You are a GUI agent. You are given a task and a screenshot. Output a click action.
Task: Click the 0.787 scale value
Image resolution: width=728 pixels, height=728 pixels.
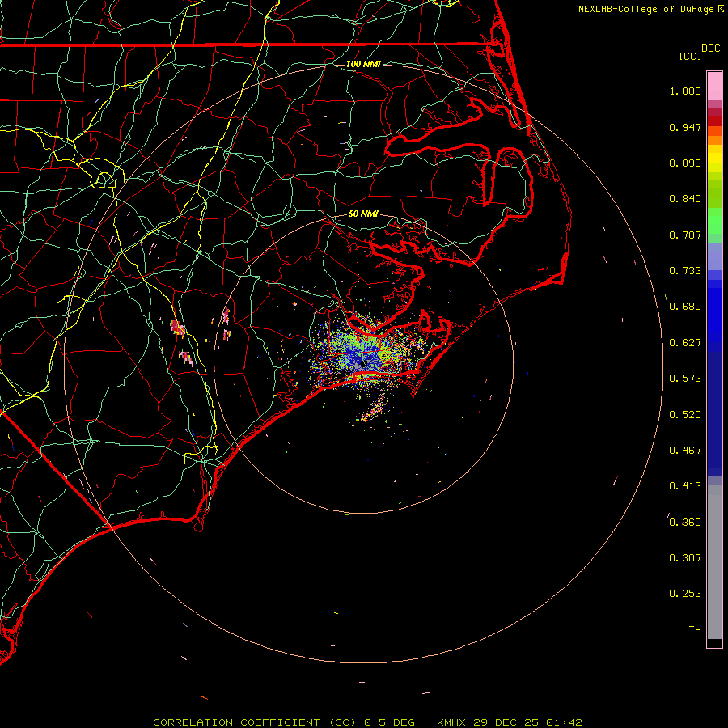(685, 235)
